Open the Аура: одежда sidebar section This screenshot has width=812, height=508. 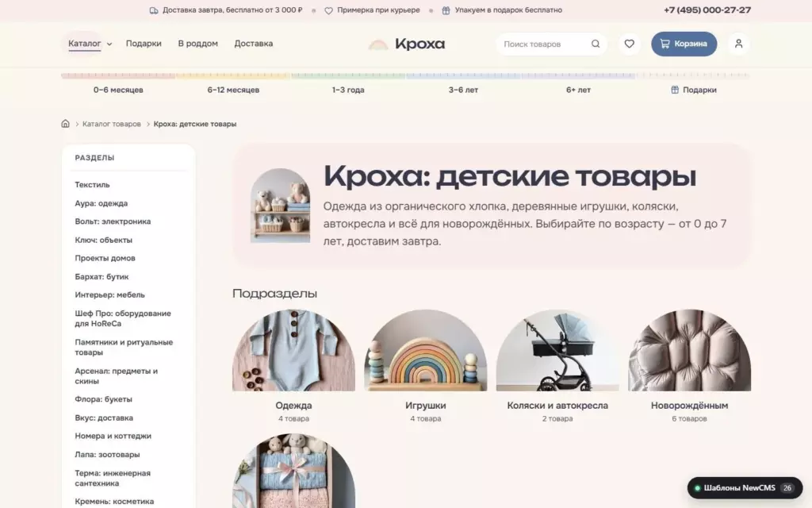point(101,203)
